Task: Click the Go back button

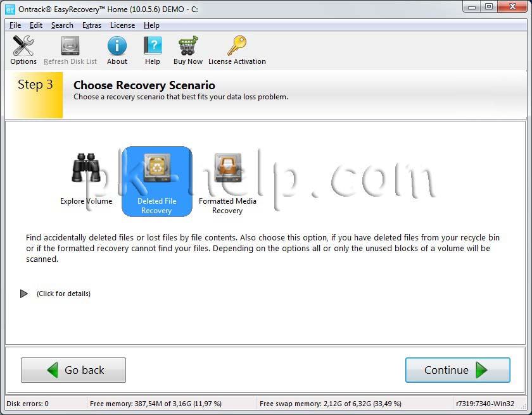Action: tap(73, 370)
